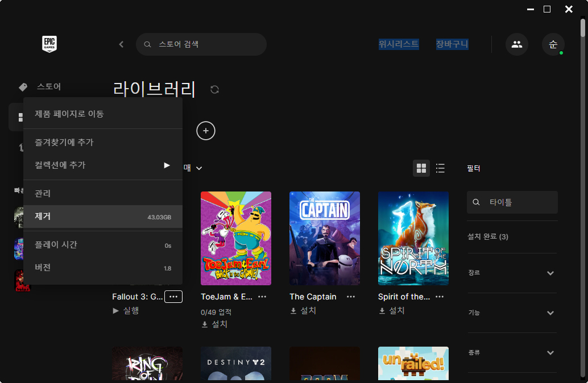Choose 관리 from context menu
The height and width of the screenshot is (383, 588).
(x=103, y=193)
